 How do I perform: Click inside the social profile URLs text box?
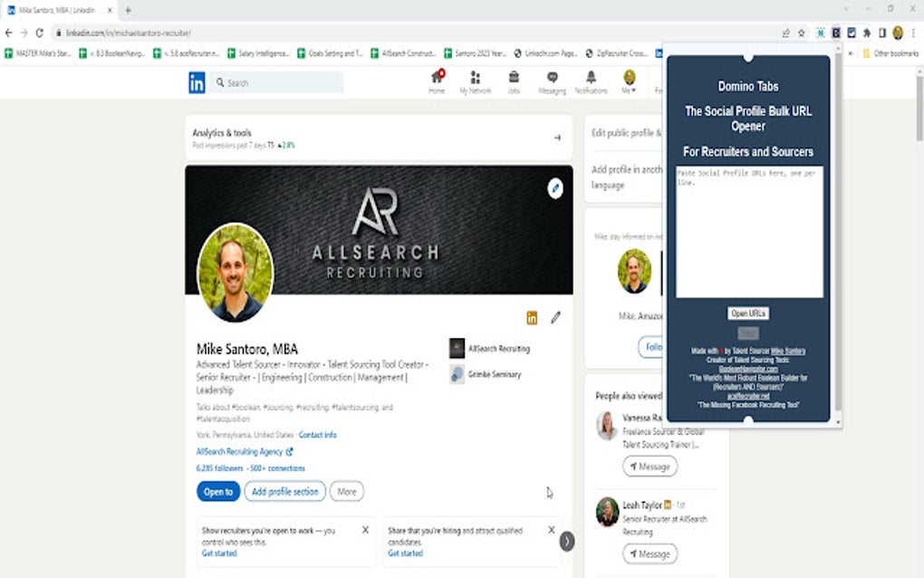[748, 231]
